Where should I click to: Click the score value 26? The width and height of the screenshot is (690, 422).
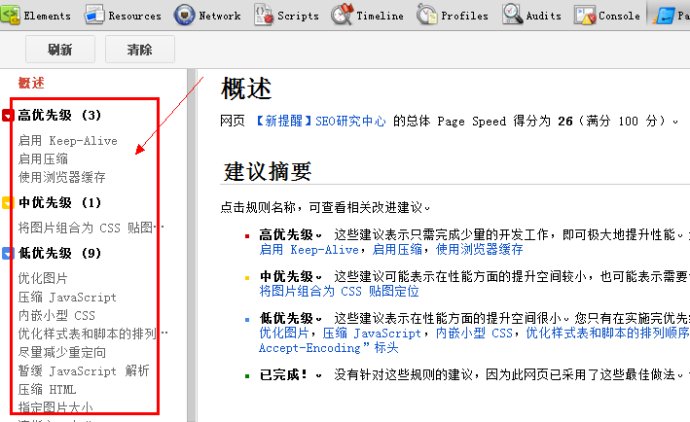pyautogui.click(x=565, y=121)
